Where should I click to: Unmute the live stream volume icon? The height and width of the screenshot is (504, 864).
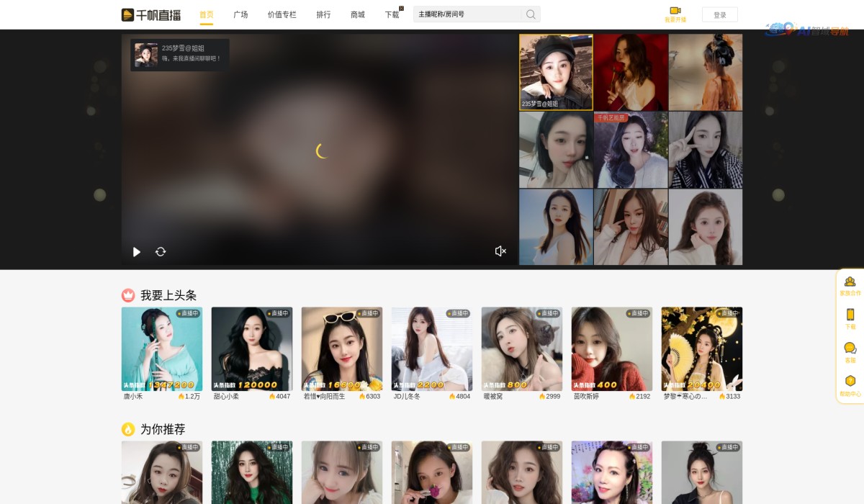tap(500, 251)
